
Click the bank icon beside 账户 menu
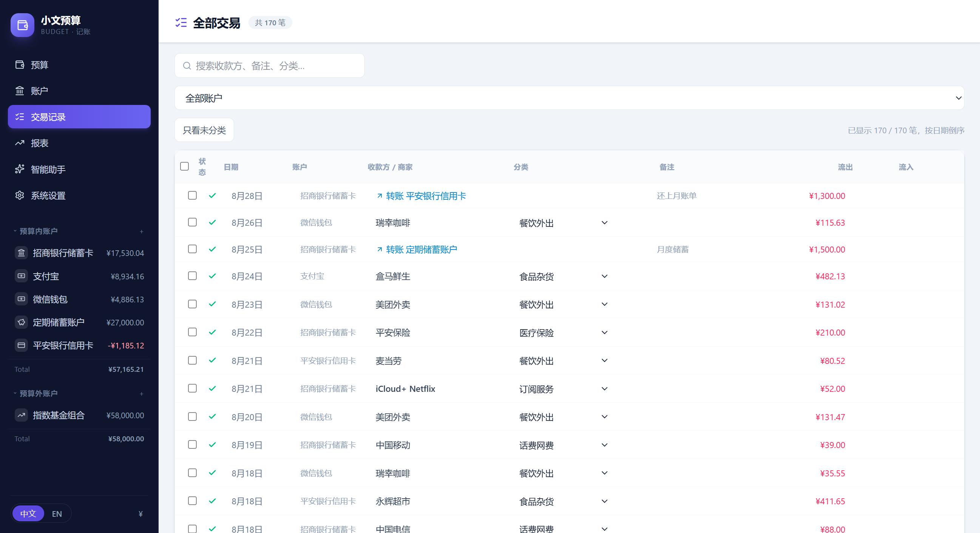point(20,91)
